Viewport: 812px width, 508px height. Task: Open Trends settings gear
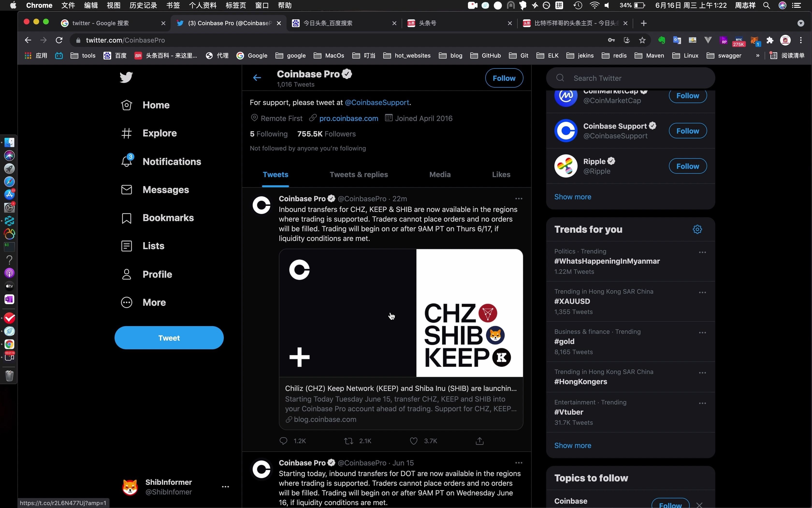[697, 229]
